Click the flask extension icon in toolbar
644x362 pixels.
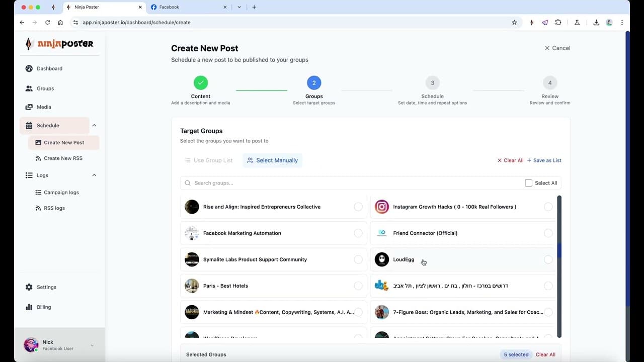[577, 22]
